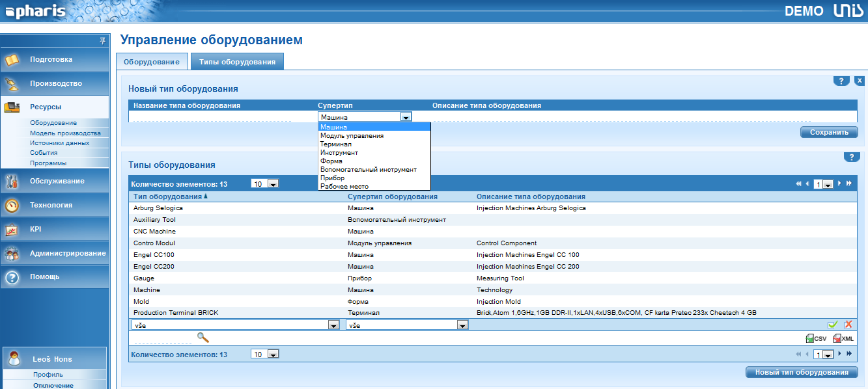Screen dimensions: 868x389
Task: Click the Администрирование people icon
Action: (x=12, y=254)
